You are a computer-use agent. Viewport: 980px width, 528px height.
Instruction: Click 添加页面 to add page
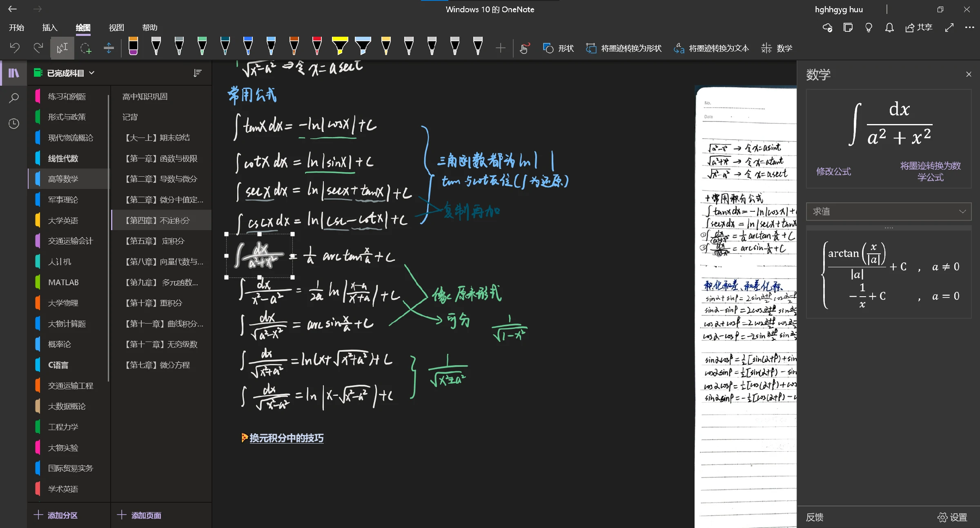[139, 515]
